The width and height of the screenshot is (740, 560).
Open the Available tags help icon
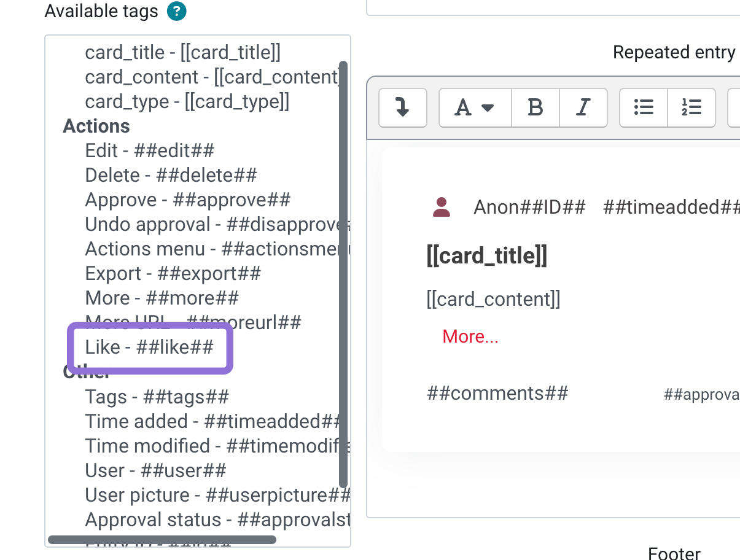(x=176, y=11)
